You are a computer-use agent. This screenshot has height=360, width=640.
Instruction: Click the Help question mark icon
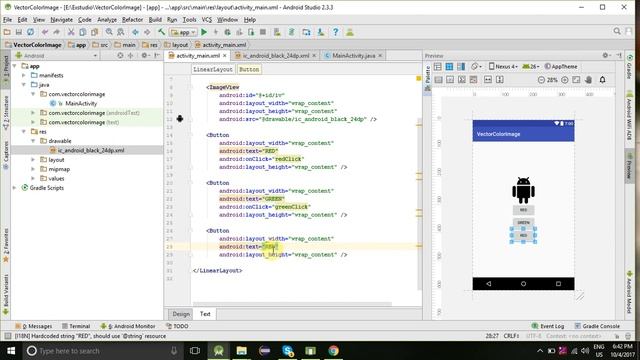coord(336,32)
